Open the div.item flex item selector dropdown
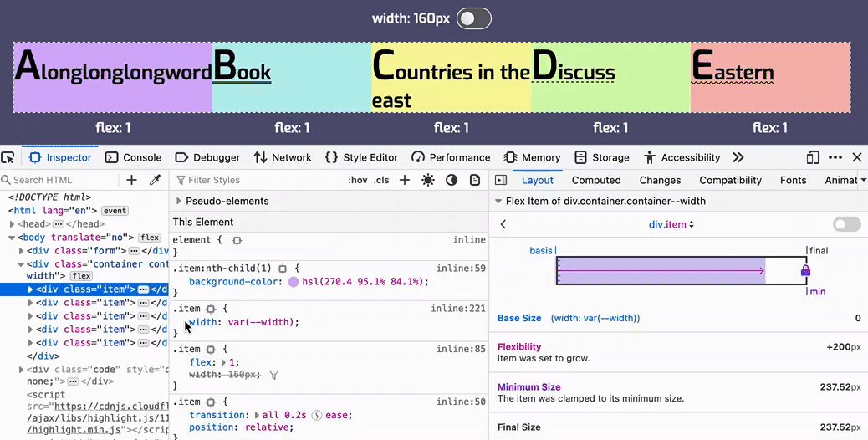Image resolution: width=868 pixels, height=440 pixels. pos(671,224)
